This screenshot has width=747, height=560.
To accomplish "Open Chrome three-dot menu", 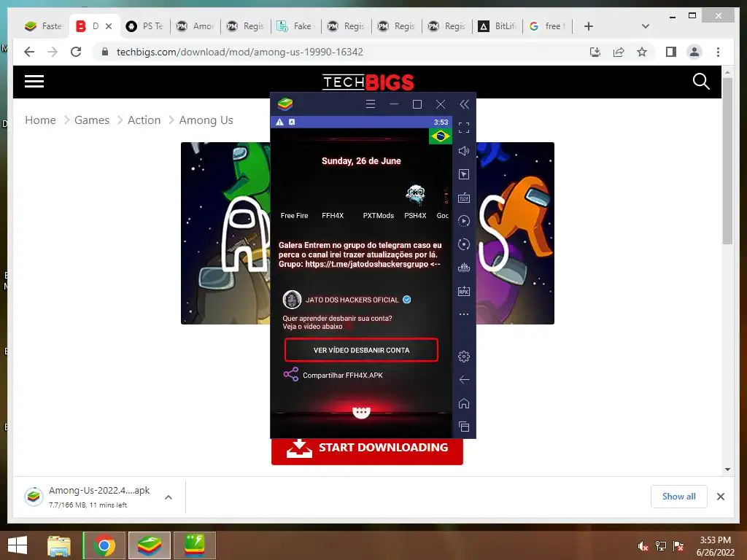I will 718,52.
